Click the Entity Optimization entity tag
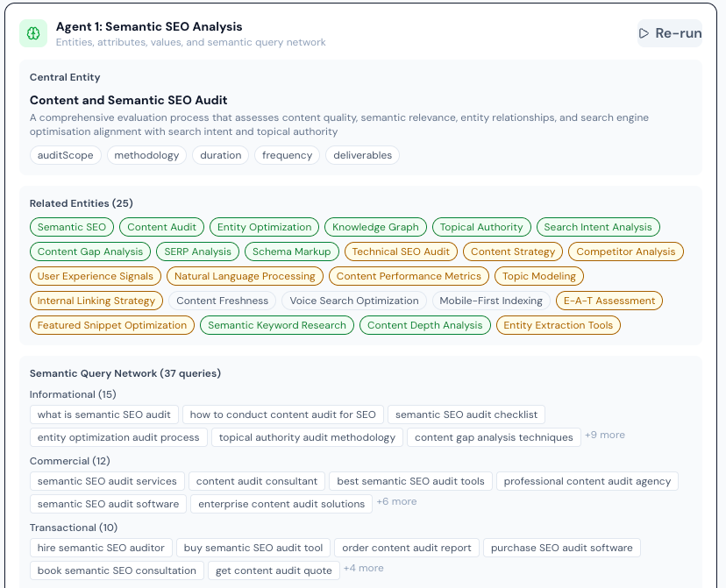Screen dimensions: 726x588 tap(265, 227)
